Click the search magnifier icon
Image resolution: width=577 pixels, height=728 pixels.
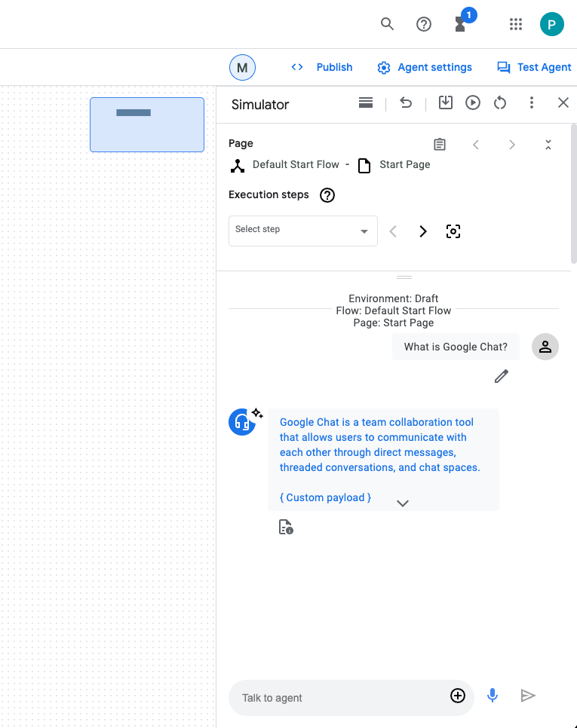387,24
